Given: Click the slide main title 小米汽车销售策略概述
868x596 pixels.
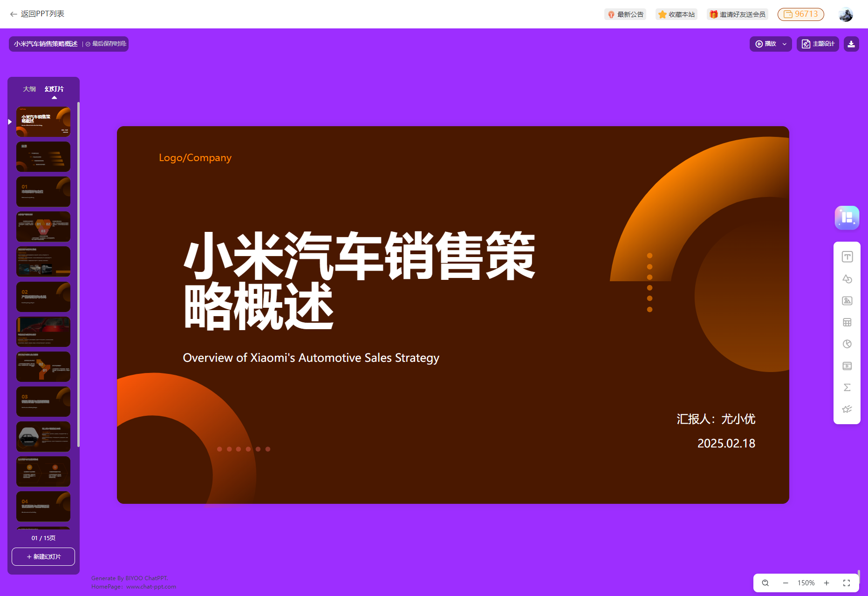Looking at the screenshot, I should (x=359, y=281).
